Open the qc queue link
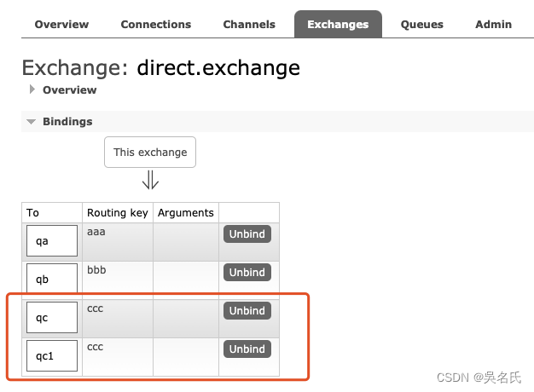This screenshot has height=392, width=534. point(42,318)
